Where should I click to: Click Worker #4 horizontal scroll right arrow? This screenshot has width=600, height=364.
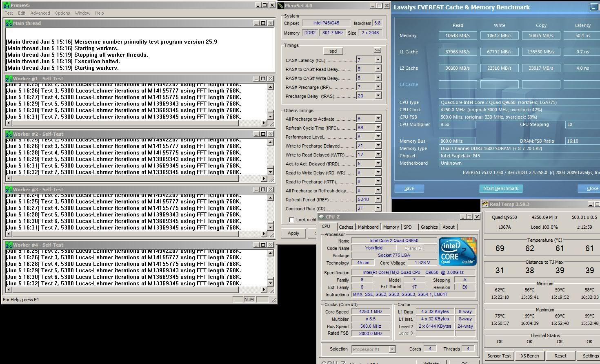[x=264, y=289]
